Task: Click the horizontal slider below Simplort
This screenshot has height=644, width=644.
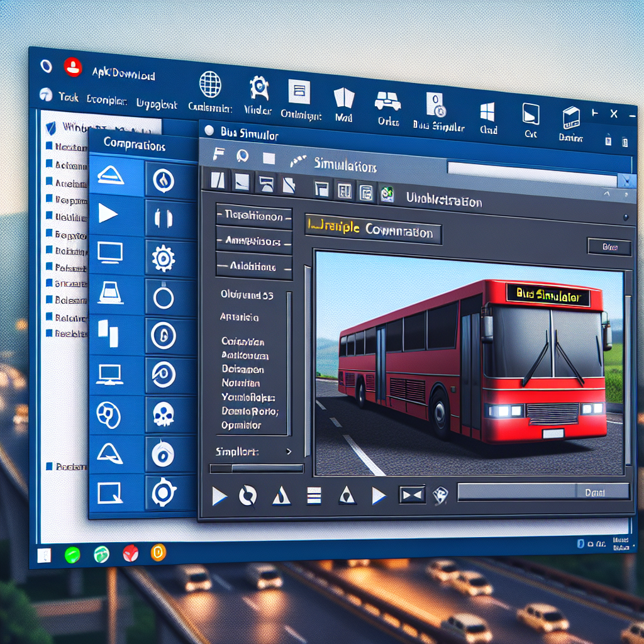Action: [257, 468]
